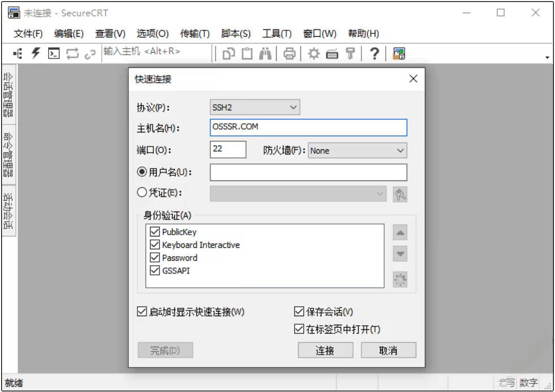Click the Help question mark icon

[374, 54]
